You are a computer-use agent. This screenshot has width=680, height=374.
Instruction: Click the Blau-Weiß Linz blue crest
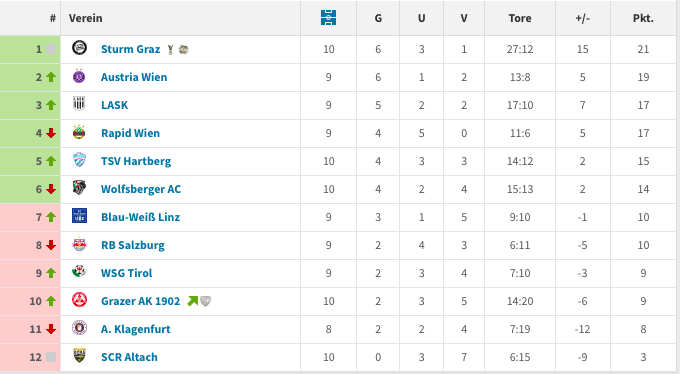[x=79, y=216]
